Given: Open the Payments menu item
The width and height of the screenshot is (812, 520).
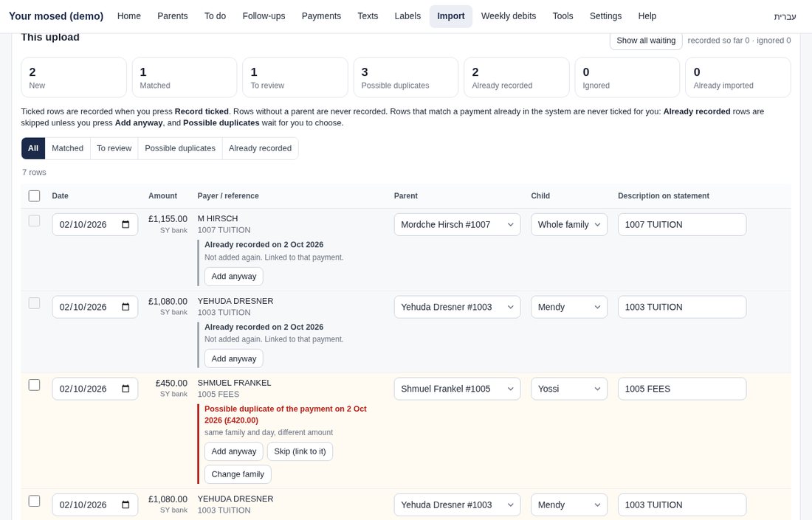Looking at the screenshot, I should click(321, 16).
